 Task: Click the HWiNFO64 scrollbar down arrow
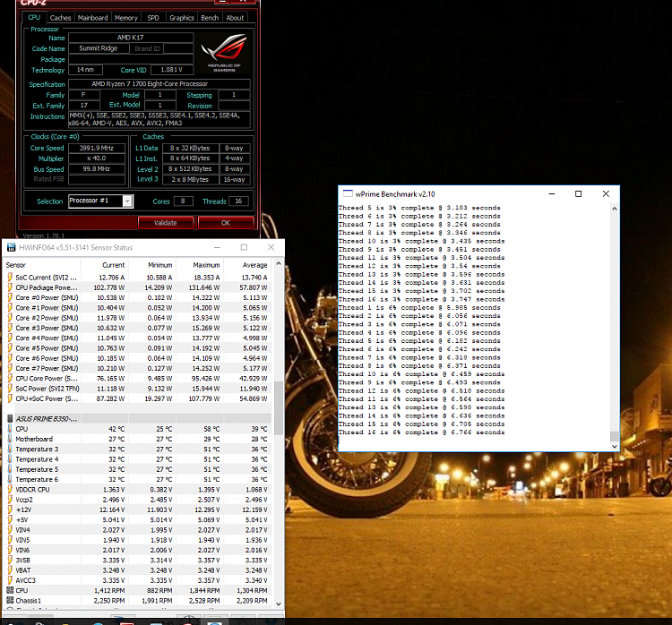point(278,604)
